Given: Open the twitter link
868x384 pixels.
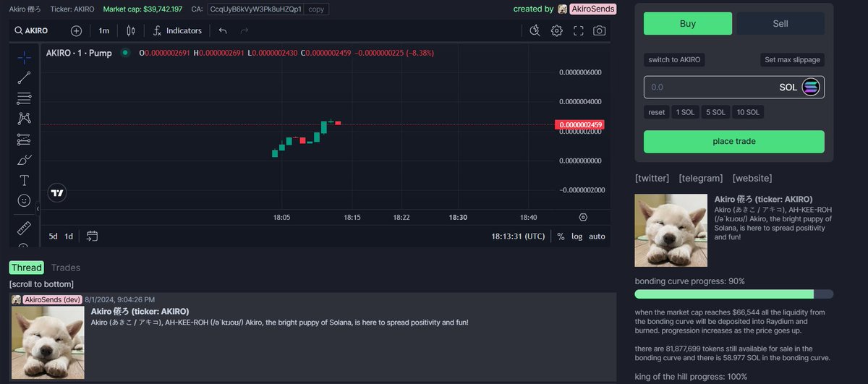Looking at the screenshot, I should pos(652,178).
